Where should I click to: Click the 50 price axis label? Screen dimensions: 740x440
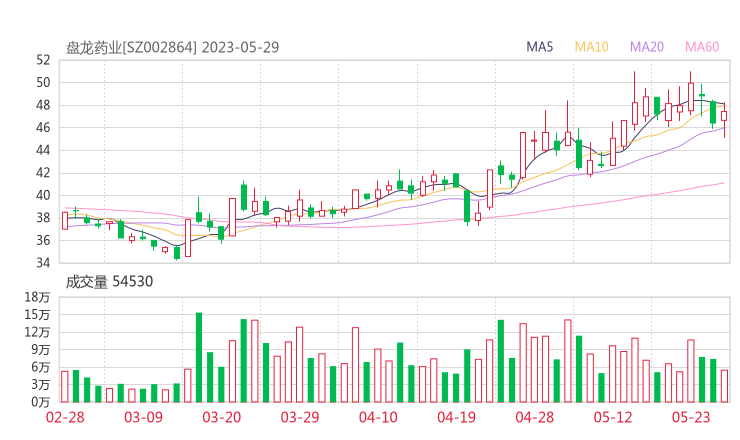(x=43, y=83)
